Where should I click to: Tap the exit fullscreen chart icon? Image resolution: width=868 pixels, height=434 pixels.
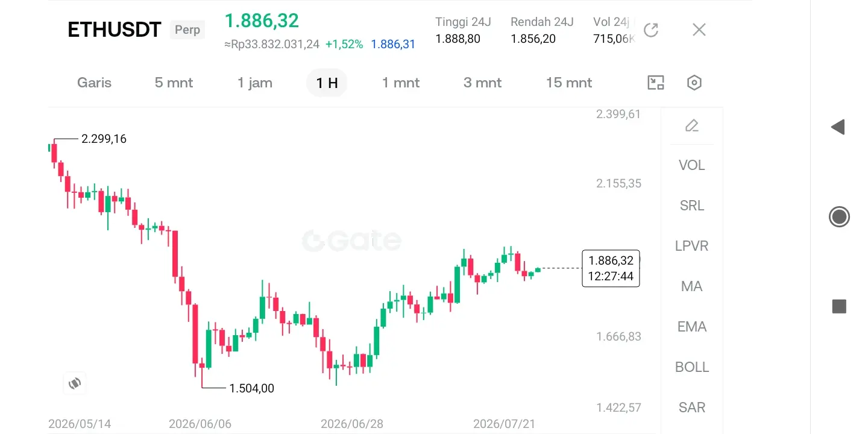coord(656,83)
